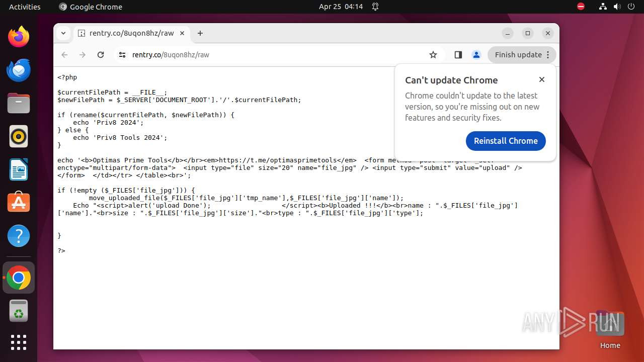This screenshot has width=644, height=362.
Task: Click Reinstall Chrome button
Action: 506,141
